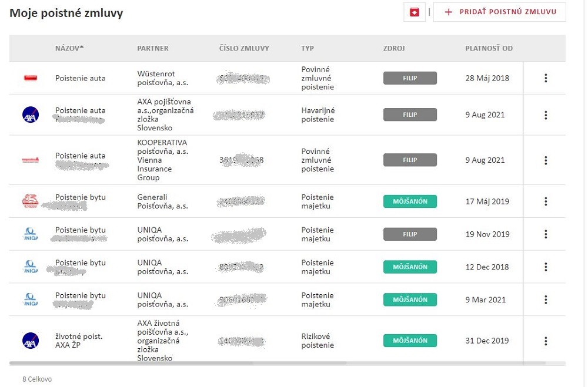Click FILIP badge in the KOOPERATIVA row
The height and width of the screenshot is (387, 588).
click(x=410, y=160)
